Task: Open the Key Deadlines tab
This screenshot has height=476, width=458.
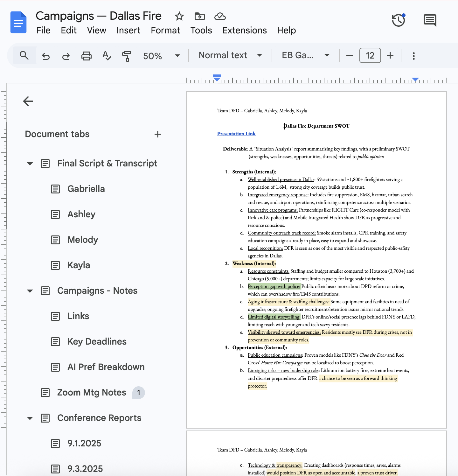Action: [97, 342]
